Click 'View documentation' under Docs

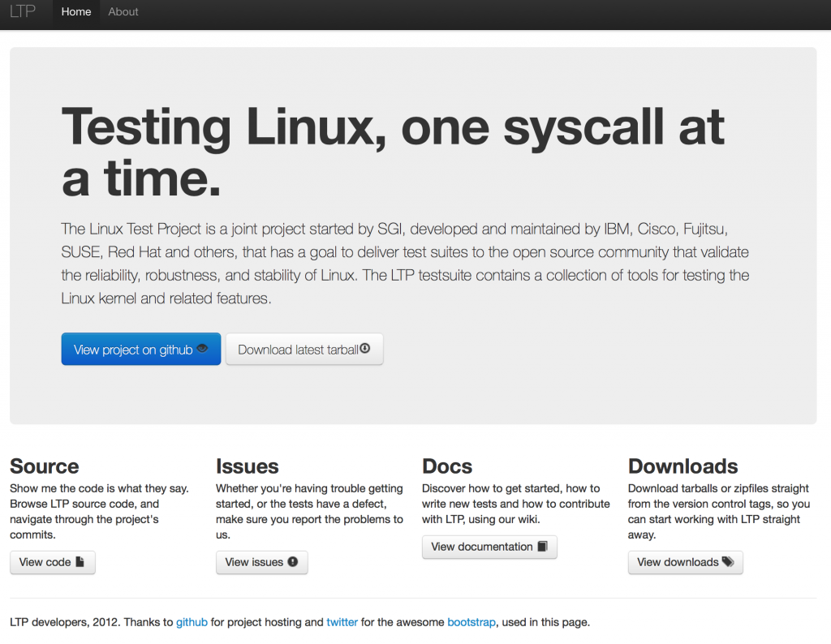click(489, 547)
